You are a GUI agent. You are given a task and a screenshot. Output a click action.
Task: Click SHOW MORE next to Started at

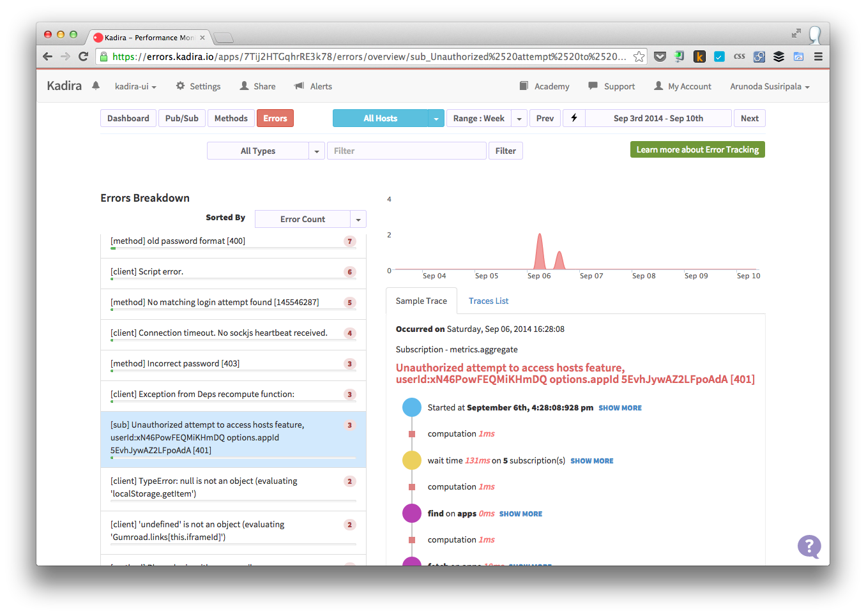coord(620,408)
